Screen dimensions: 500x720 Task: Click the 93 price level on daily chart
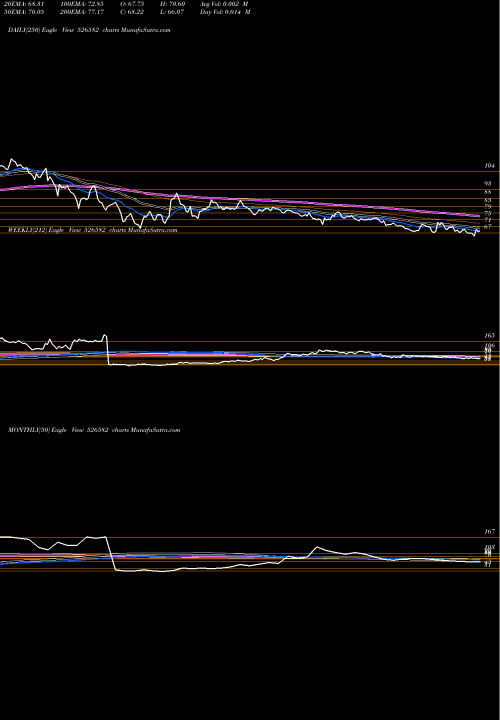click(x=488, y=183)
